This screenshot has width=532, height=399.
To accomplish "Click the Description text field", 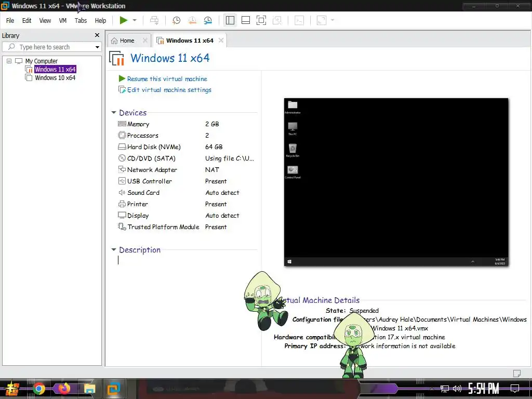I will pos(187,260).
